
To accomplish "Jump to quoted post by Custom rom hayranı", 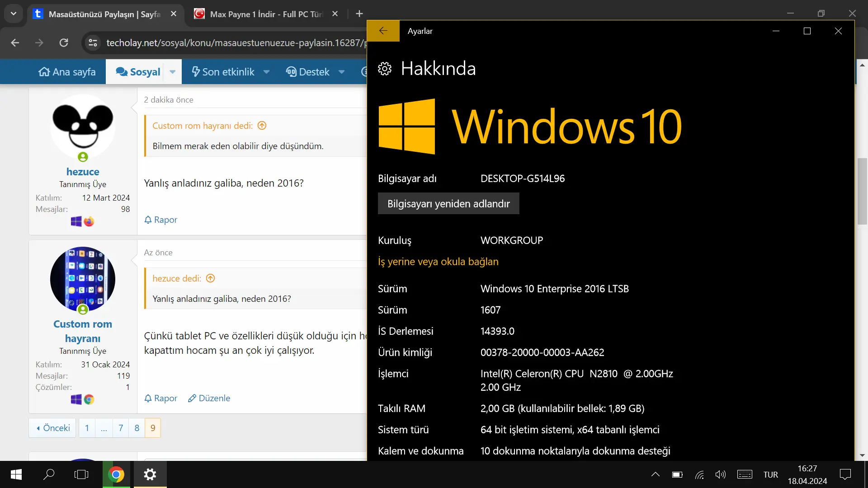I will coord(262,126).
